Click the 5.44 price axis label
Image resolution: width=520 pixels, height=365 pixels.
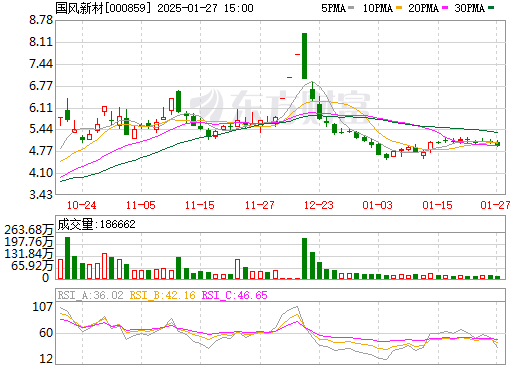click(41, 129)
